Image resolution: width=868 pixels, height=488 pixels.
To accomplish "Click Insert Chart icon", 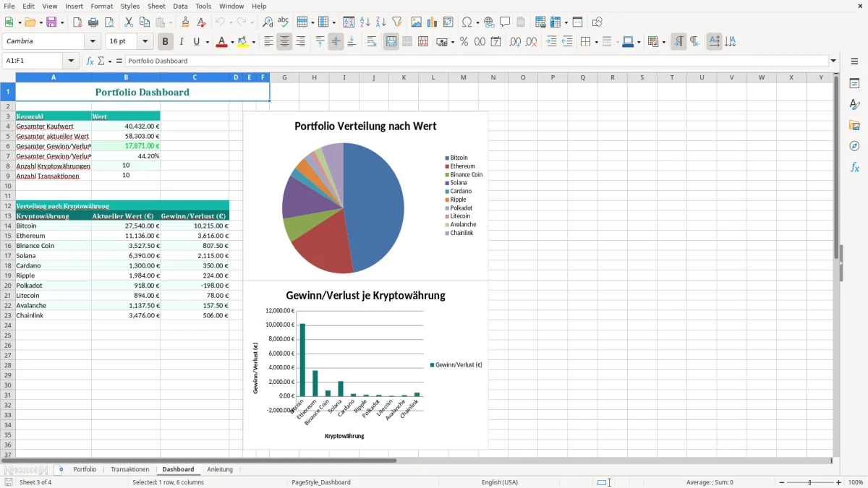I will (433, 22).
